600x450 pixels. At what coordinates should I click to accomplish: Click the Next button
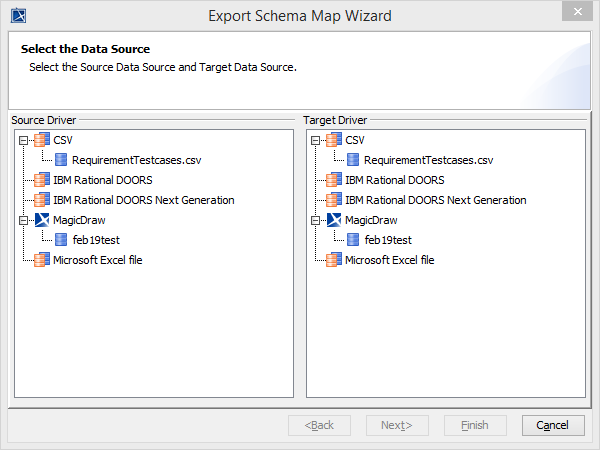[396, 425]
